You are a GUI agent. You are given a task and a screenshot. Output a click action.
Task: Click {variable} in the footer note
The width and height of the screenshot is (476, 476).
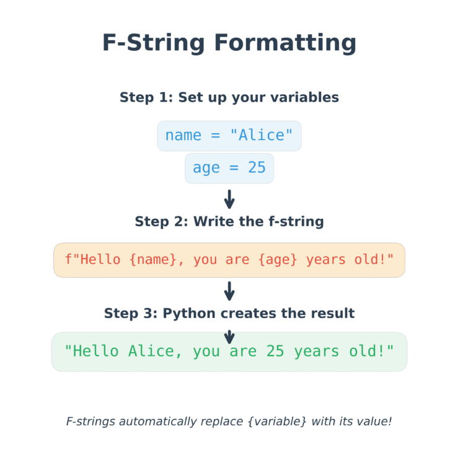pyautogui.click(x=277, y=421)
